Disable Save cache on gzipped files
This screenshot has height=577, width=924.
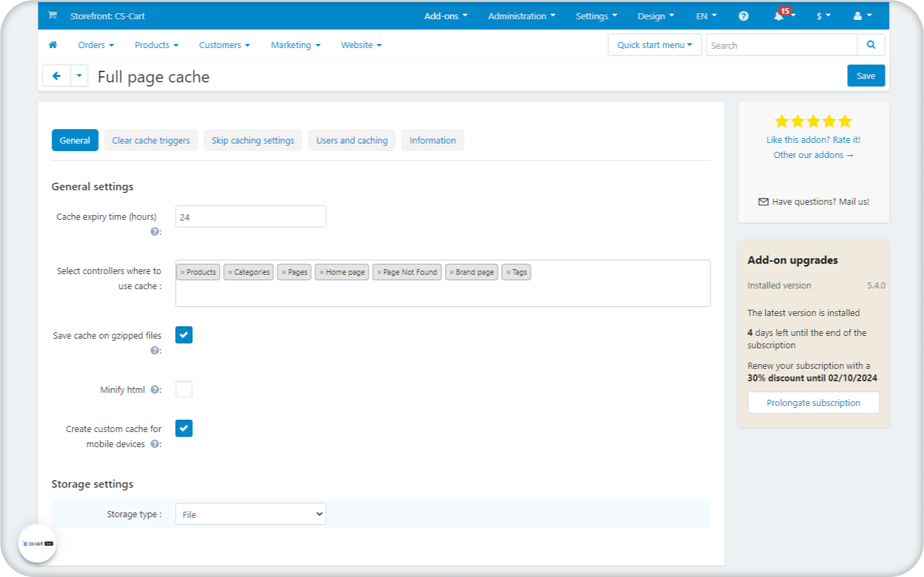pos(184,335)
